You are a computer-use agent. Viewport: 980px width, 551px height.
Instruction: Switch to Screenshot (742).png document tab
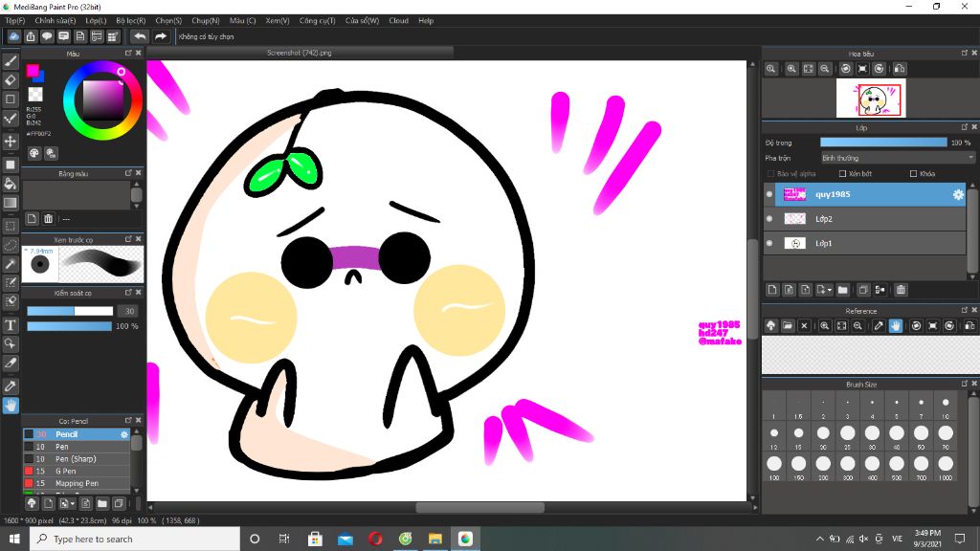(x=300, y=54)
